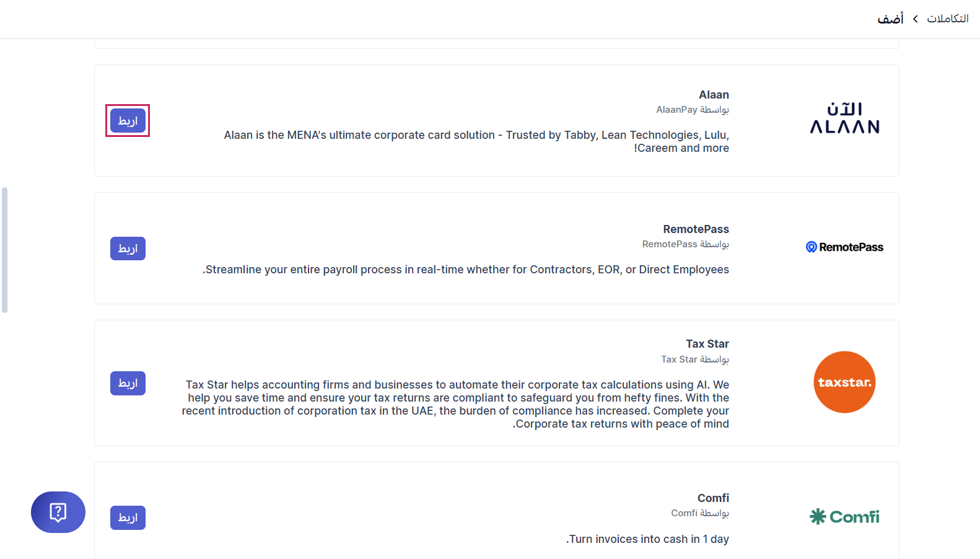Open the help chat widget
Screen dimensions: 980x559
click(x=58, y=512)
